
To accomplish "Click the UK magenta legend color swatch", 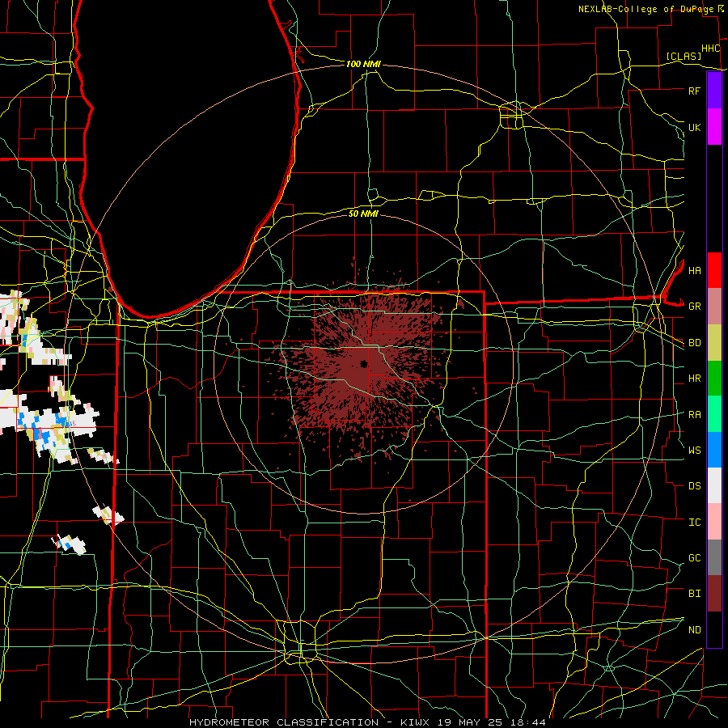I will pyautogui.click(x=714, y=127).
